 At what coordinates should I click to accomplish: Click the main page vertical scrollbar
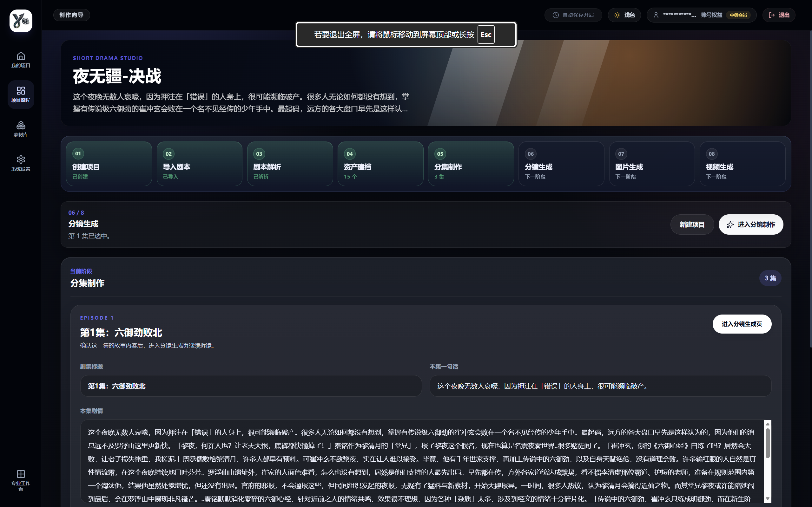pyautogui.click(x=810, y=190)
